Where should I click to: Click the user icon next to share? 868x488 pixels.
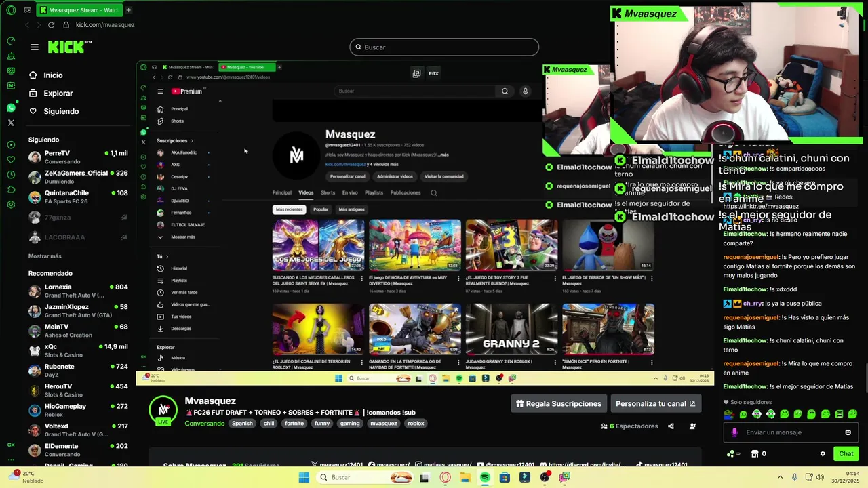tap(692, 426)
